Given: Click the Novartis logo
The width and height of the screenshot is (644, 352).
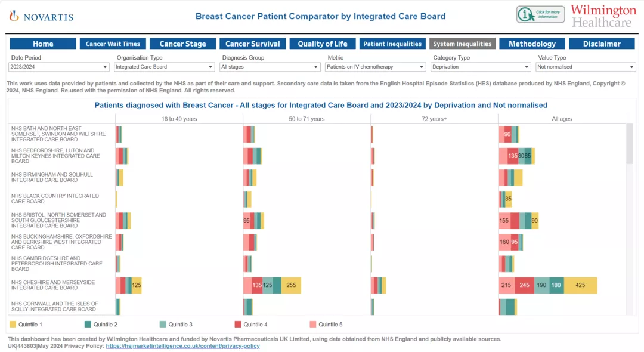Looking at the screenshot, I should click(41, 16).
